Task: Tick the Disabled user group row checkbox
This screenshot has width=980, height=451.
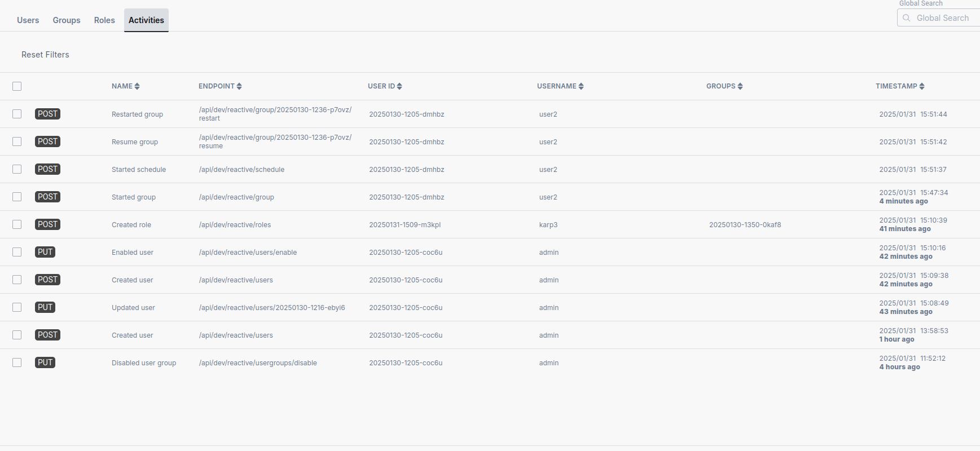Action: click(x=17, y=362)
